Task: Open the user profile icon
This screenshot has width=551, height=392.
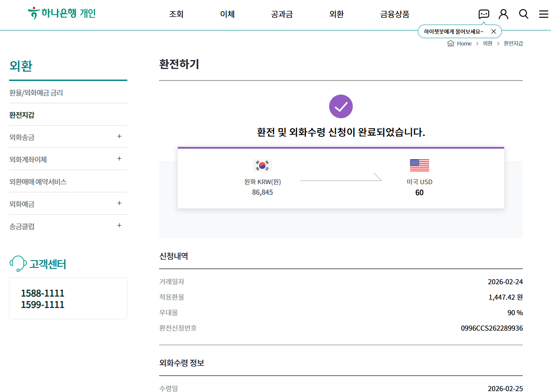Action: 503,14
